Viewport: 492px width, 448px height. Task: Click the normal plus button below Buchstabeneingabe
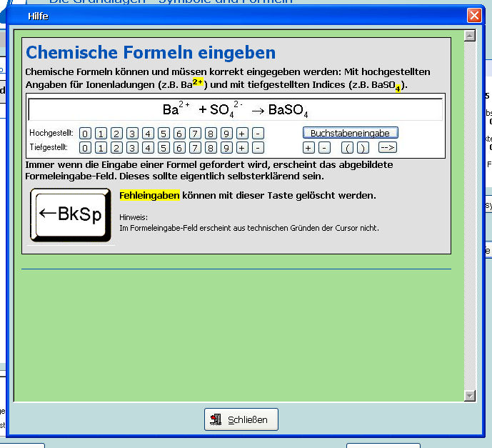click(308, 148)
